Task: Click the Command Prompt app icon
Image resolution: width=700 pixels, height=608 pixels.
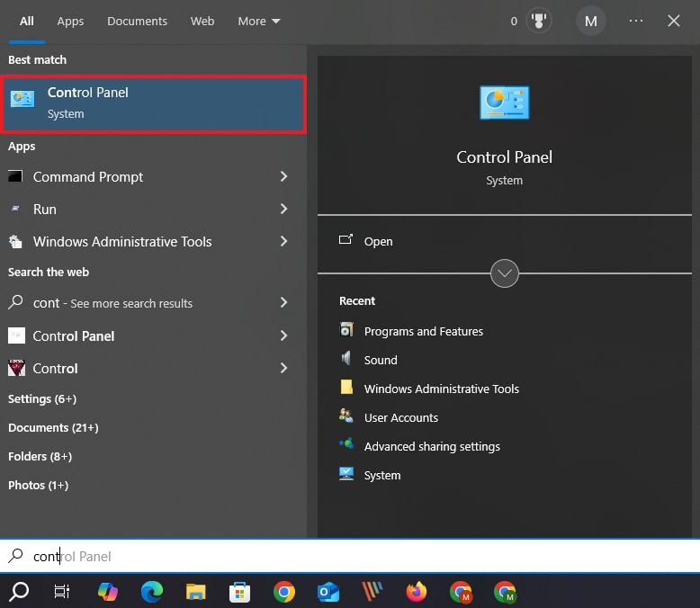Action: tap(15, 176)
